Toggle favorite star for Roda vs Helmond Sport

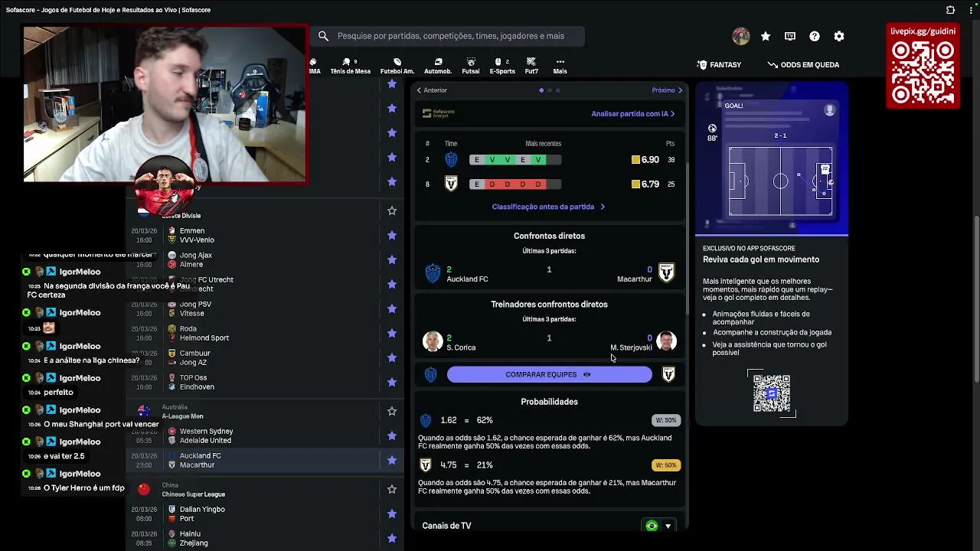click(392, 333)
